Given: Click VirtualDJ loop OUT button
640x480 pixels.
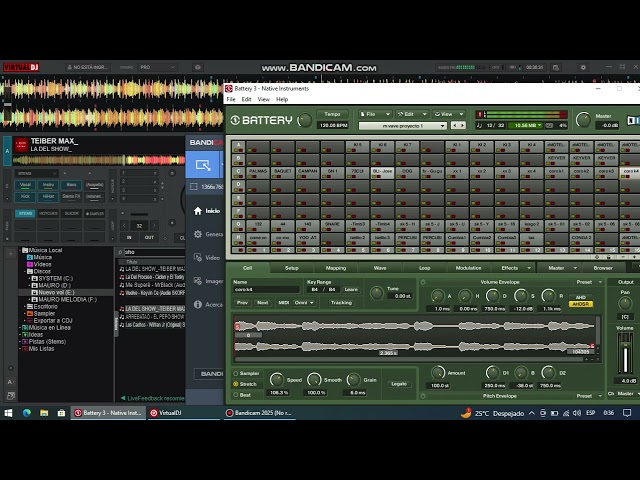Looking at the screenshot, I should (149, 238).
